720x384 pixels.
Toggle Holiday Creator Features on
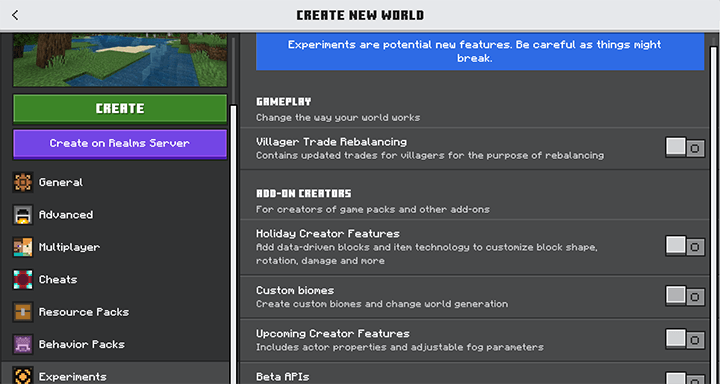tap(685, 246)
